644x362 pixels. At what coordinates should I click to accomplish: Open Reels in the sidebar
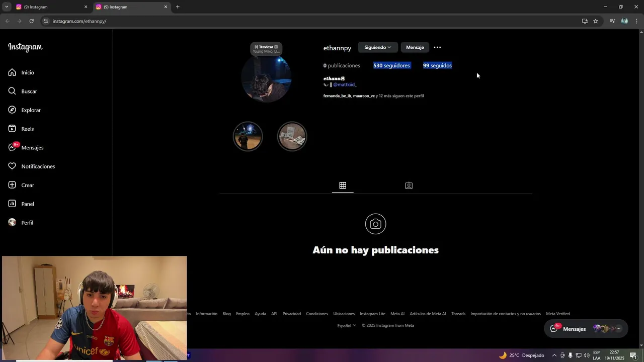pyautogui.click(x=21, y=129)
